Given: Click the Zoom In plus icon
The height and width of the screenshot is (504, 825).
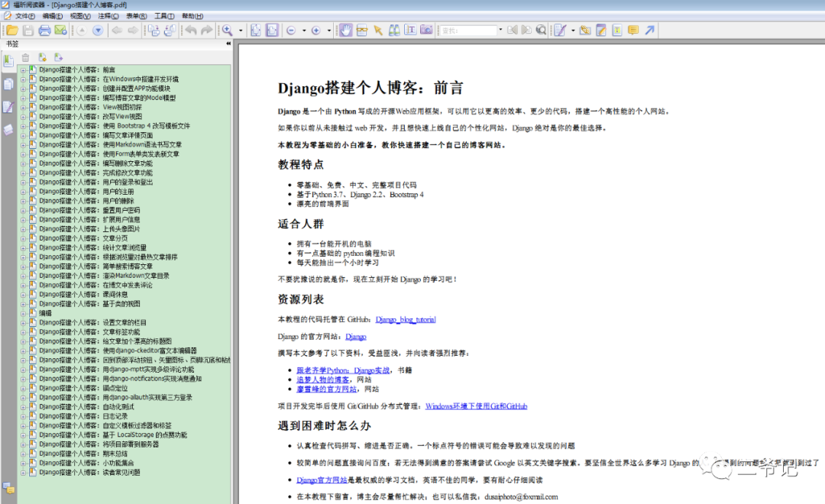Looking at the screenshot, I should (316, 31).
